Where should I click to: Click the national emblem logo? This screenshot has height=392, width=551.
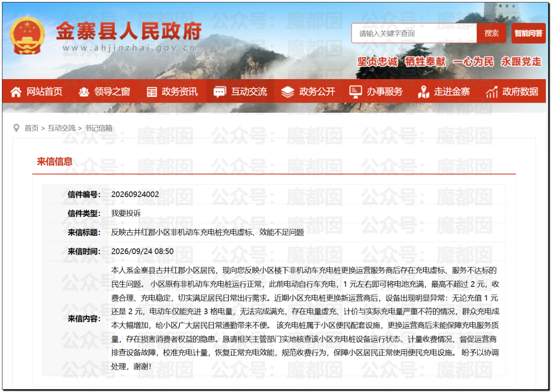point(27,36)
